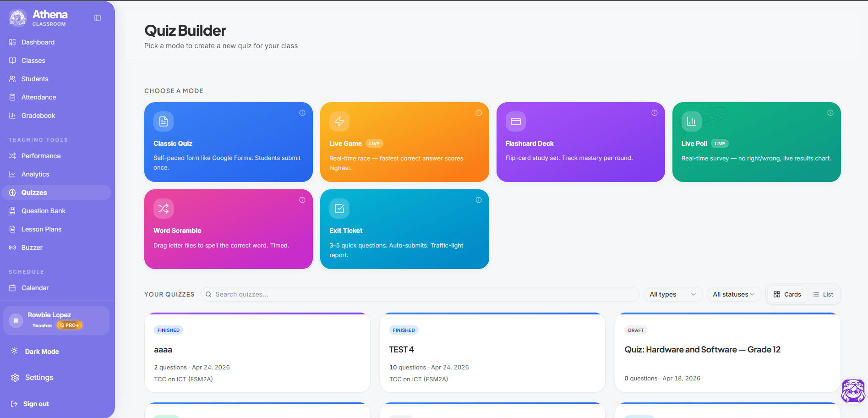Show info for Live Poll mode
The image size is (868, 418).
[830, 113]
